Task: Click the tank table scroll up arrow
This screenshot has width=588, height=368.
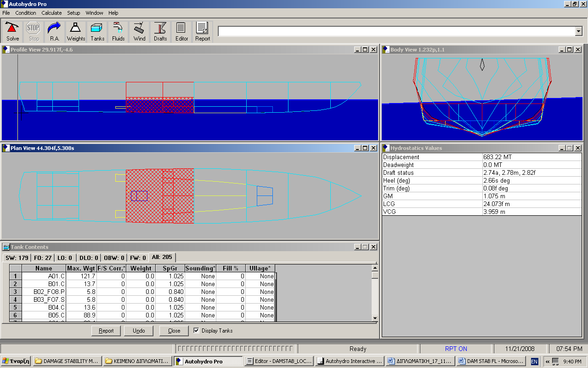Action: click(375, 268)
